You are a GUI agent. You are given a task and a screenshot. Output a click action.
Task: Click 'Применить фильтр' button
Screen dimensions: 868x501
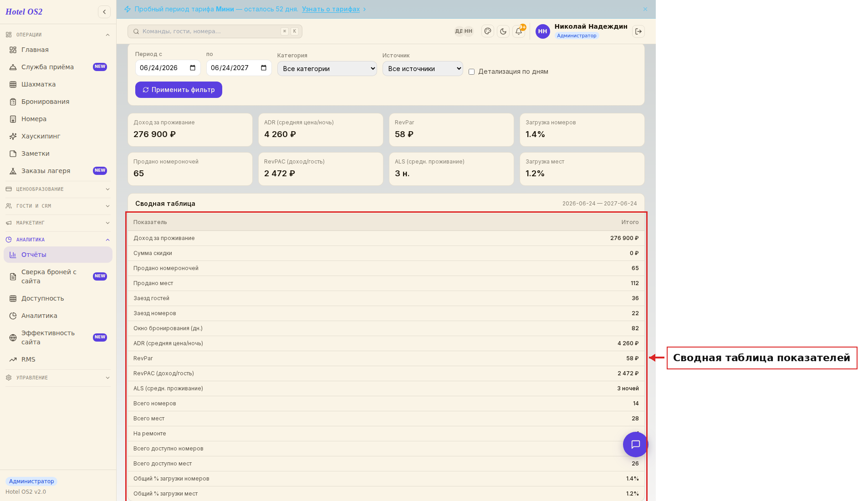[x=179, y=90]
